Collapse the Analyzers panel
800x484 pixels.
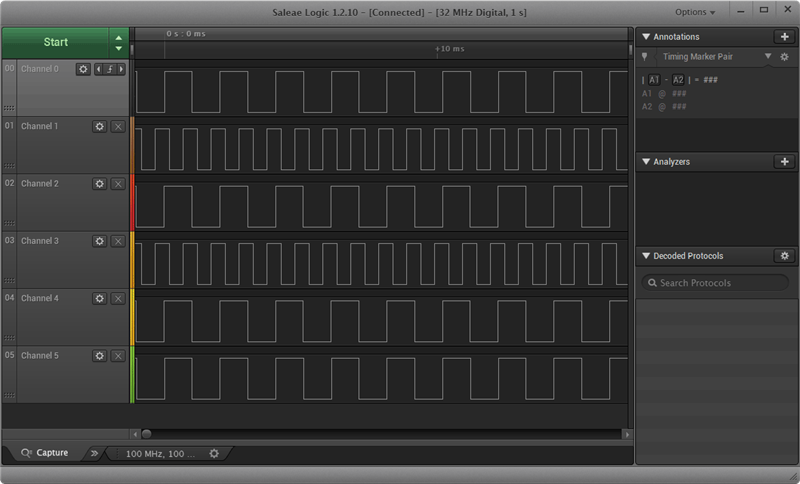click(646, 161)
